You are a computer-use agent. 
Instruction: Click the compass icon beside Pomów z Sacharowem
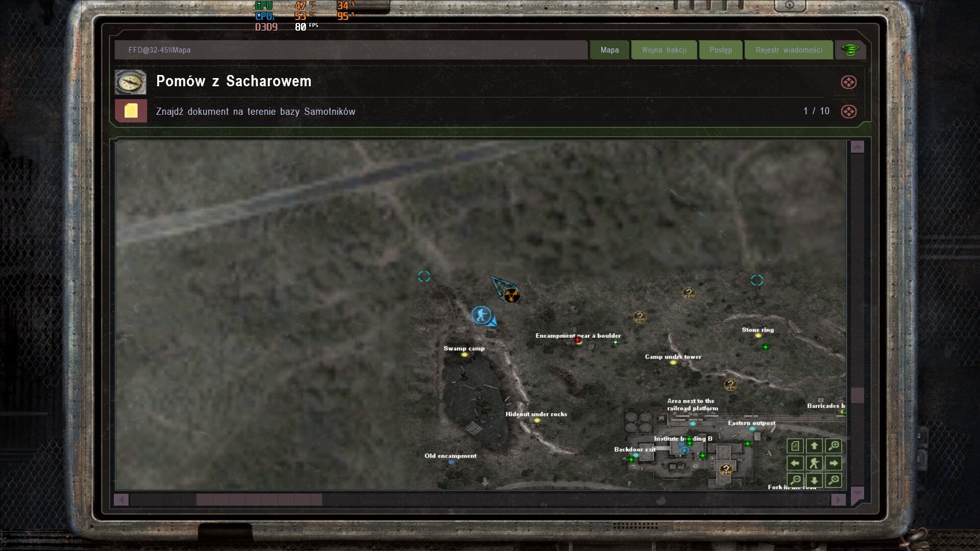point(131,82)
